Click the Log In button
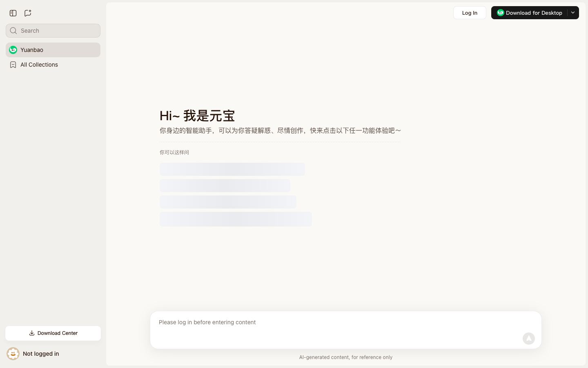588x368 pixels. pyautogui.click(x=470, y=13)
